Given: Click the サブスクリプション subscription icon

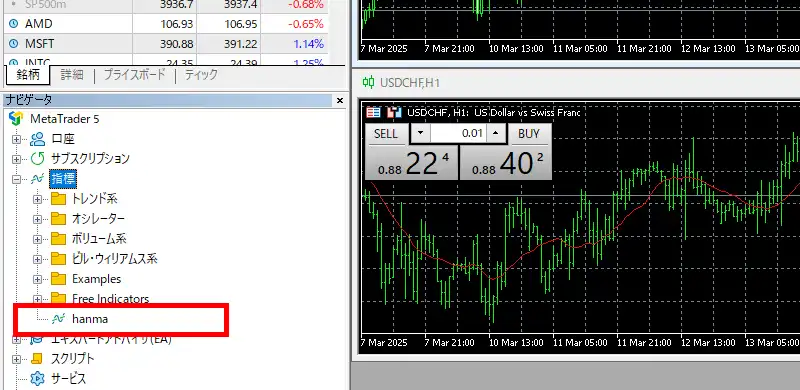Looking at the screenshot, I should point(37,159).
